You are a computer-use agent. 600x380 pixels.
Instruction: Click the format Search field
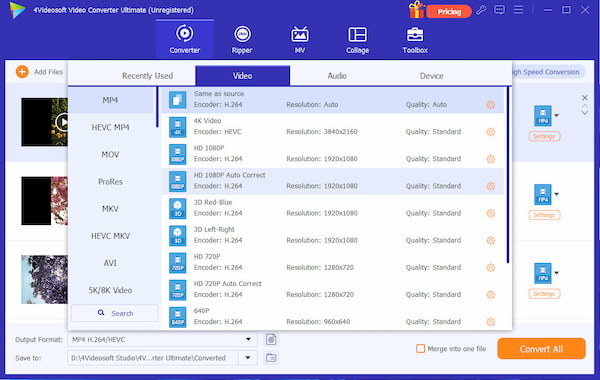pos(114,313)
